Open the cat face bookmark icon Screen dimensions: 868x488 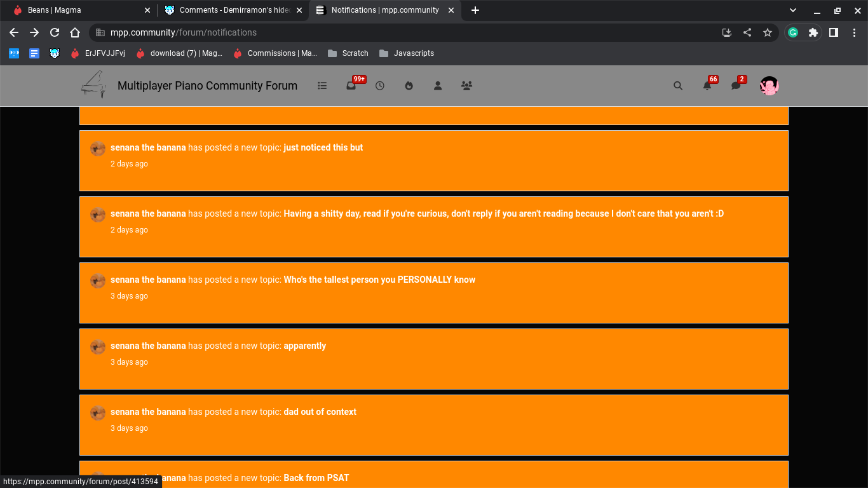point(55,53)
